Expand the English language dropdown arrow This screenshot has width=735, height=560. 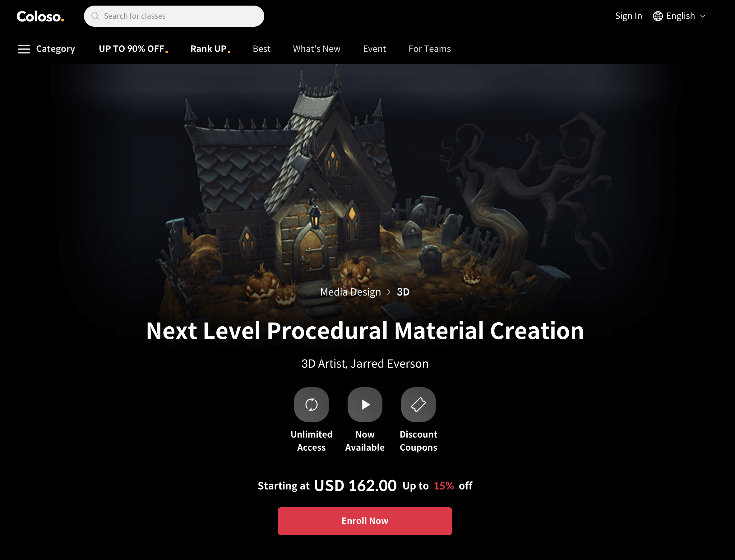point(703,16)
